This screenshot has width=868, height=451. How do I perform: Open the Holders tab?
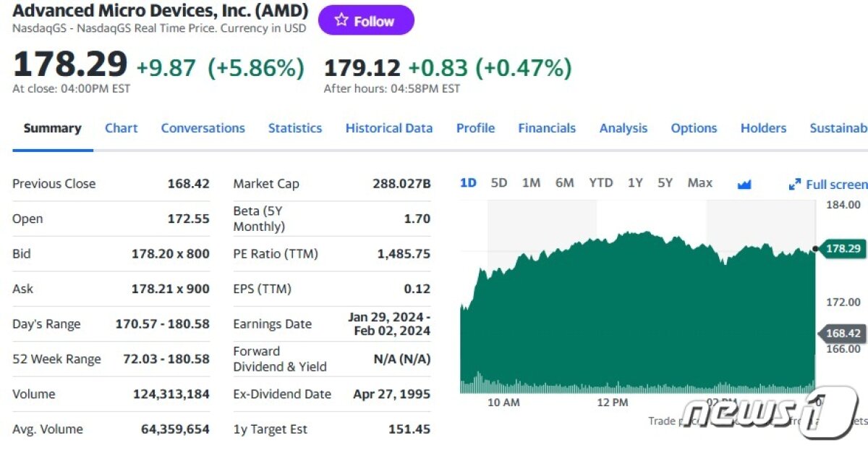click(x=763, y=128)
